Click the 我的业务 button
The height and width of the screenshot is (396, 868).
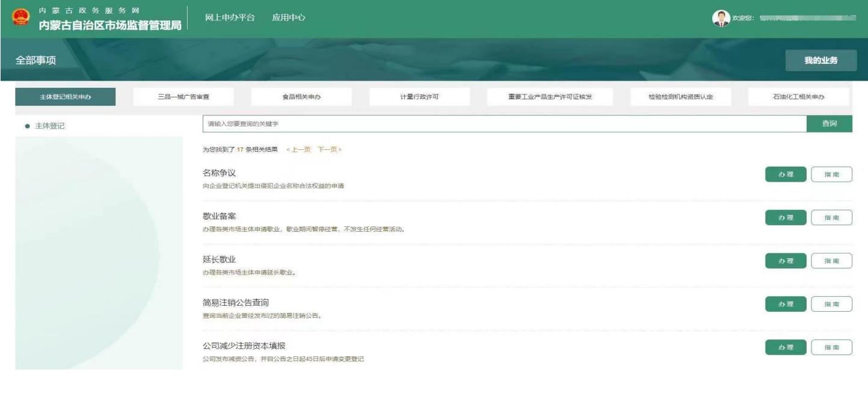tap(820, 61)
